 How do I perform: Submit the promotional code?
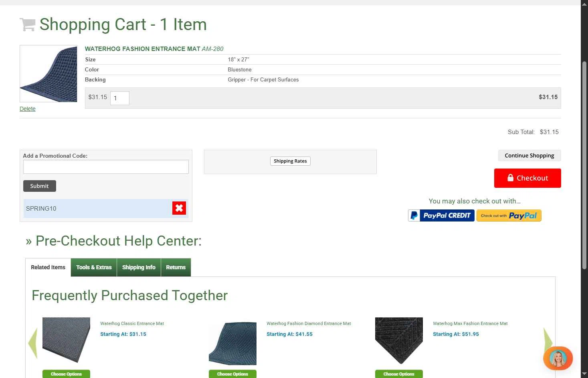[39, 186]
